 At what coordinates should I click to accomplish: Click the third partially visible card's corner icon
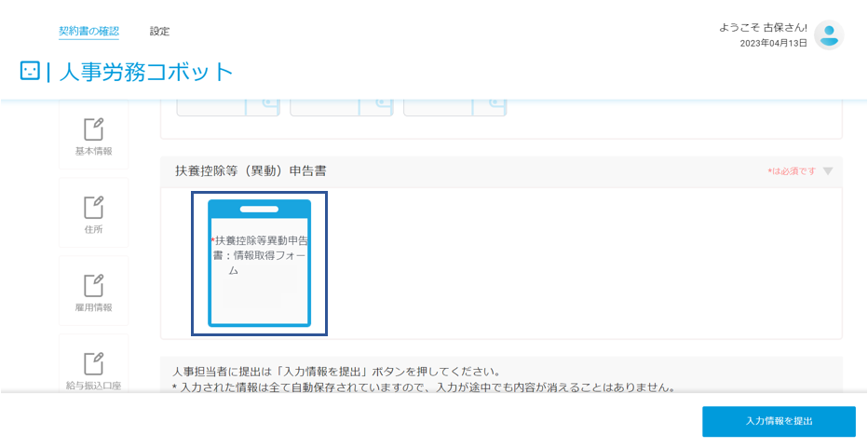(x=489, y=106)
